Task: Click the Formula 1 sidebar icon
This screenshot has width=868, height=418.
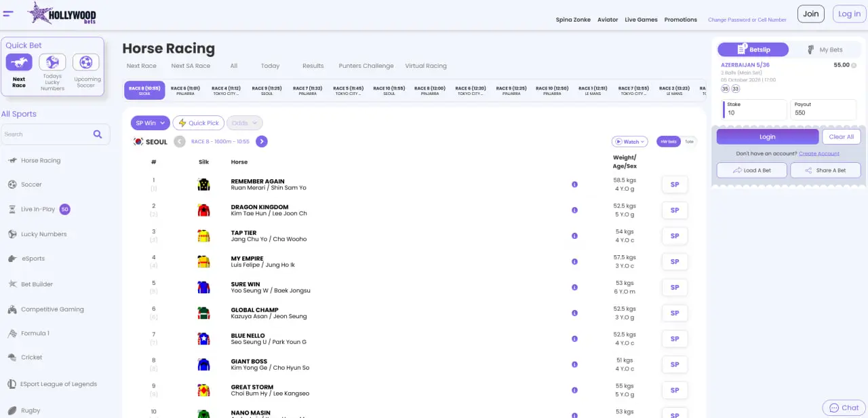Action: pos(12,334)
